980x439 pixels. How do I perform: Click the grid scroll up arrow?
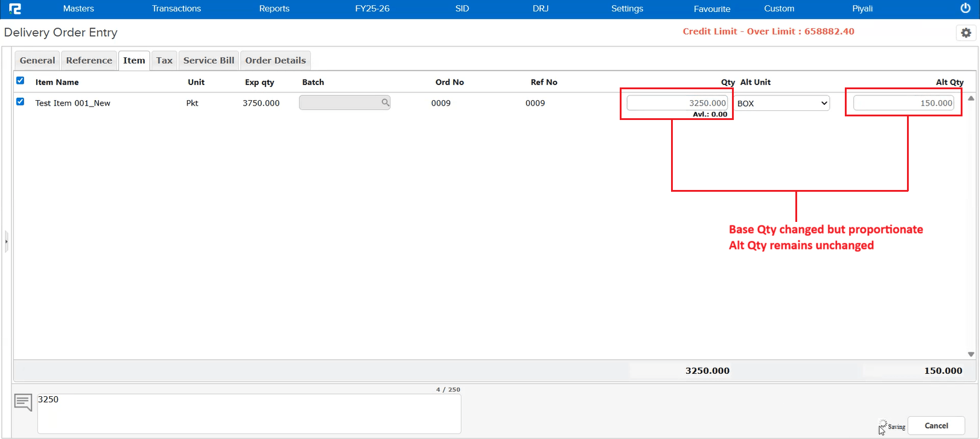971,98
